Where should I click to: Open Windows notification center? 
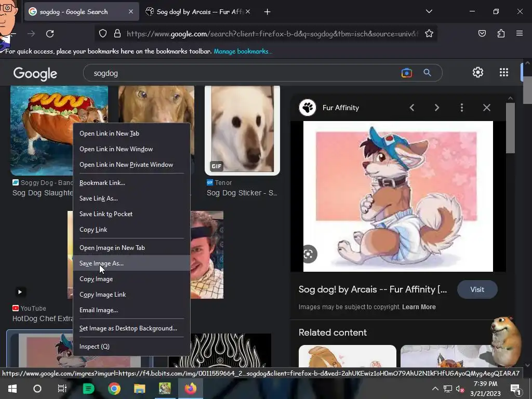(x=515, y=389)
